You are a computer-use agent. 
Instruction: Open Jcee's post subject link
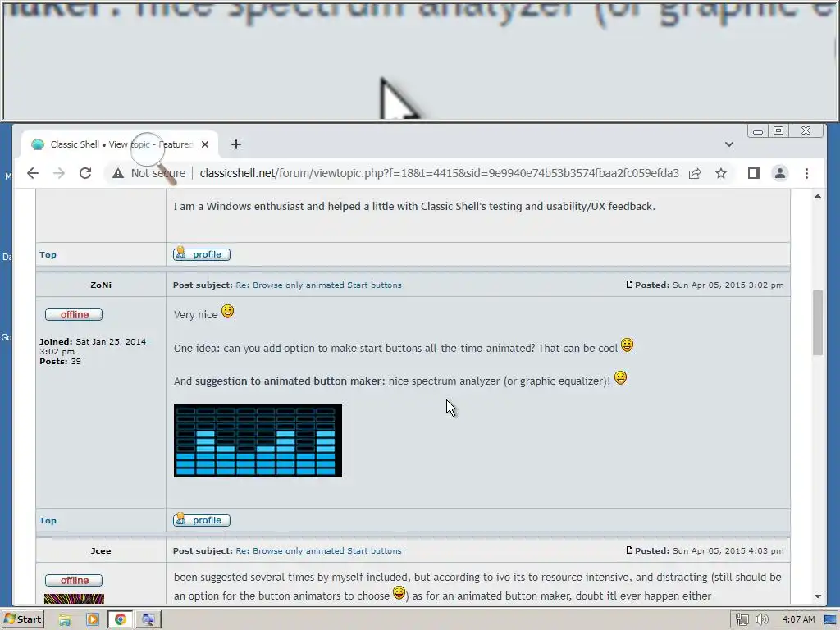tap(318, 550)
